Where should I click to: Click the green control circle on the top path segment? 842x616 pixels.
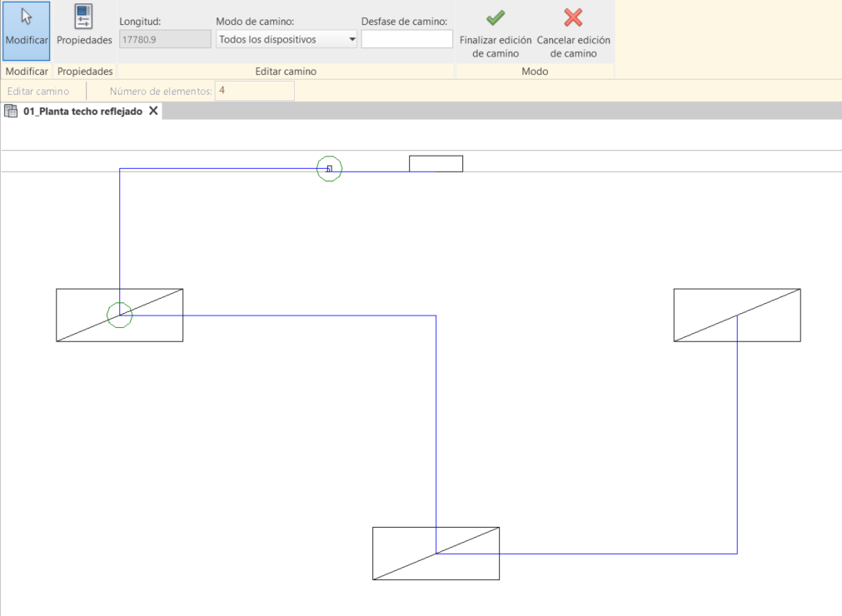tap(329, 168)
